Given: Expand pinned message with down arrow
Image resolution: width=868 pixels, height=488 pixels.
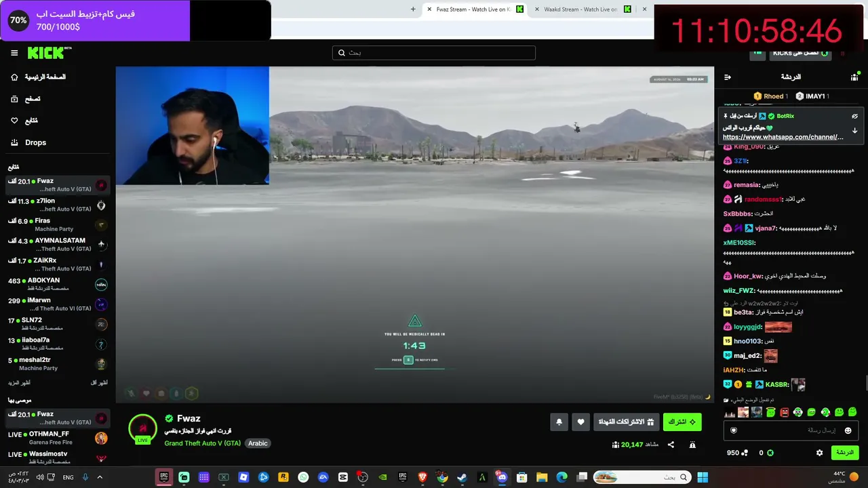Looking at the screenshot, I should pos(854,131).
